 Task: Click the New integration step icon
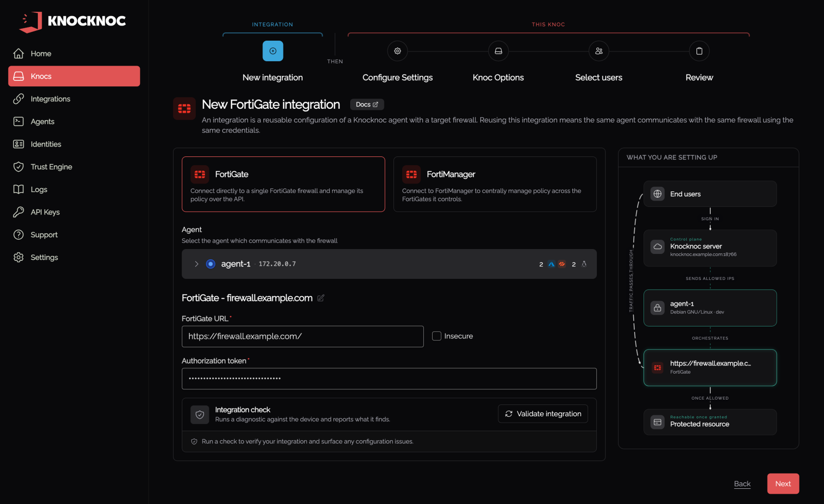coord(273,51)
